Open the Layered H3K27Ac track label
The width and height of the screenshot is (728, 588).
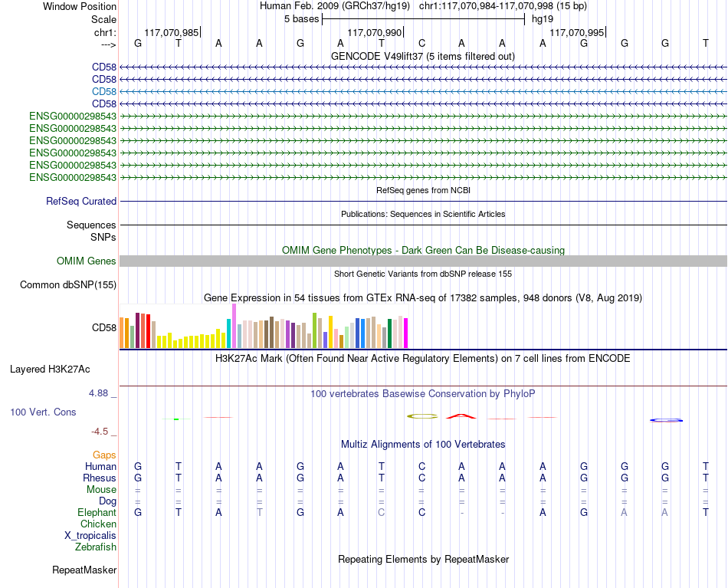click(x=50, y=370)
